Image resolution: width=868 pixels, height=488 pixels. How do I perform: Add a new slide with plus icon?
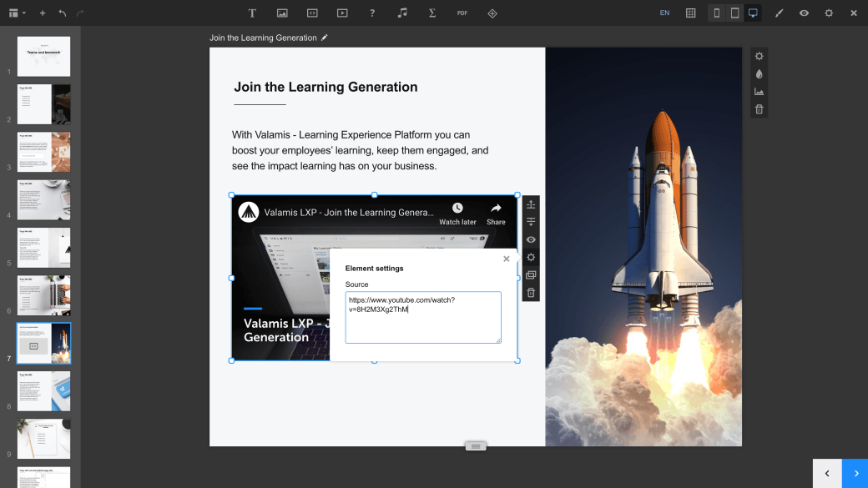click(x=43, y=13)
